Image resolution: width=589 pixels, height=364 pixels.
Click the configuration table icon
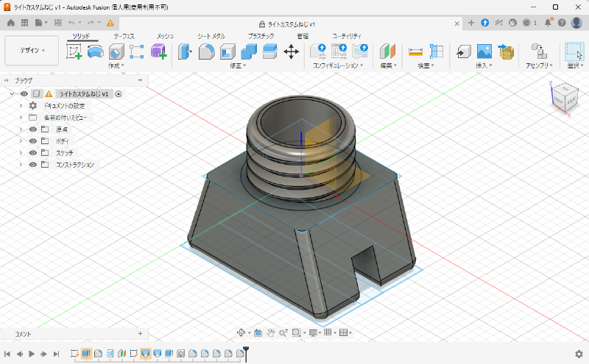(339, 51)
